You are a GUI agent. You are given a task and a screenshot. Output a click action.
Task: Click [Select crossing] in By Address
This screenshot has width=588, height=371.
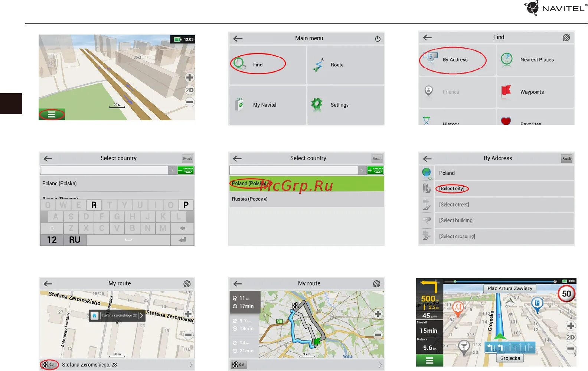[x=504, y=237]
